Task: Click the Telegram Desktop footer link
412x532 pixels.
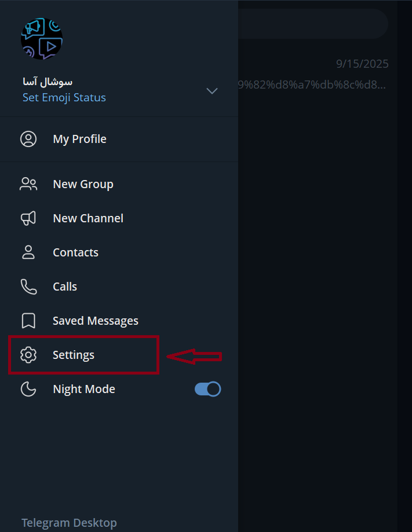Action: pyautogui.click(x=69, y=523)
